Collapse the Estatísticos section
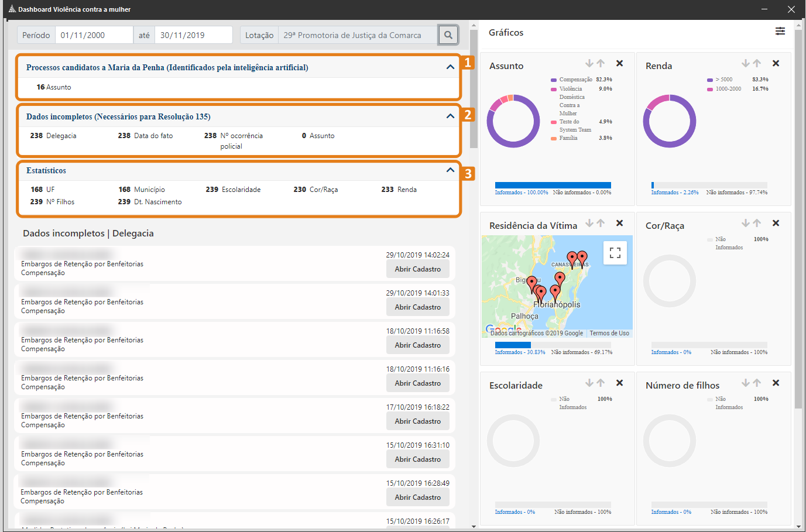Screen dimensions: 806x532 tap(450, 170)
